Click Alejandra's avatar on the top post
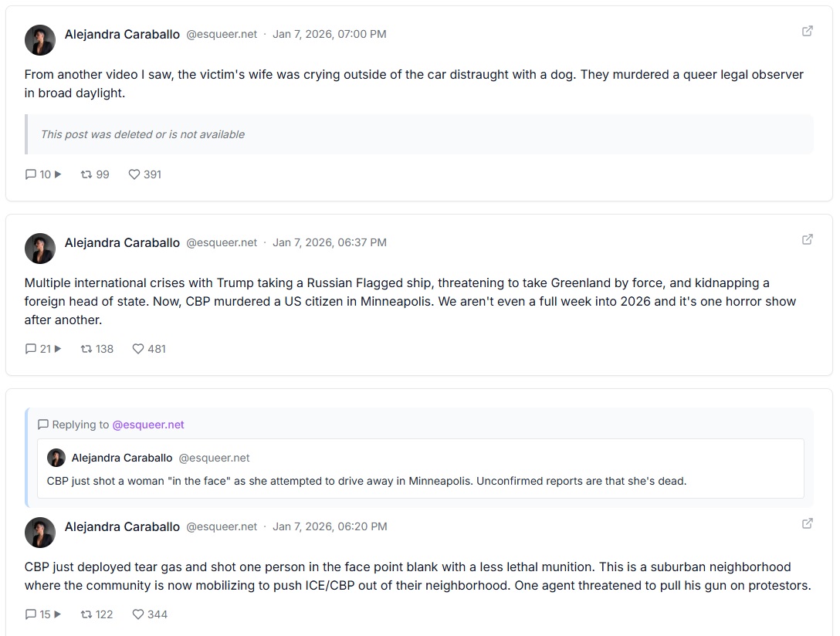The height and width of the screenshot is (636, 840). tap(40, 40)
